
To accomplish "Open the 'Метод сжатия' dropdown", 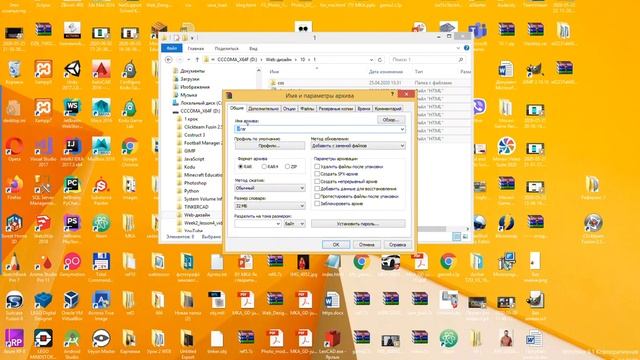I will 270,188.
